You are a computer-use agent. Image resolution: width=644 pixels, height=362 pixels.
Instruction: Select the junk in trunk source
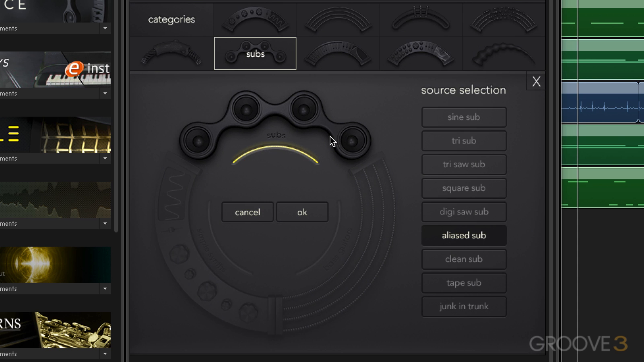464,307
